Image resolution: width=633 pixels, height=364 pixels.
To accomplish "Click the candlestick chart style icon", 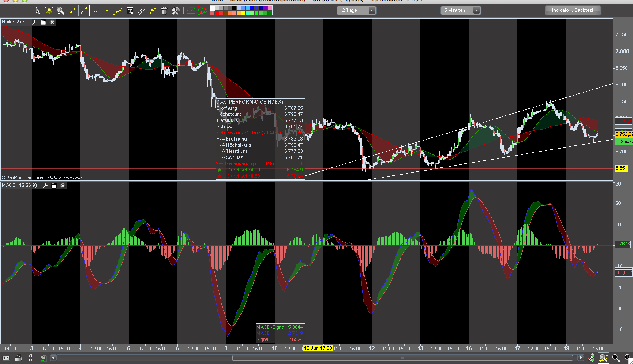I will (591, 358).
